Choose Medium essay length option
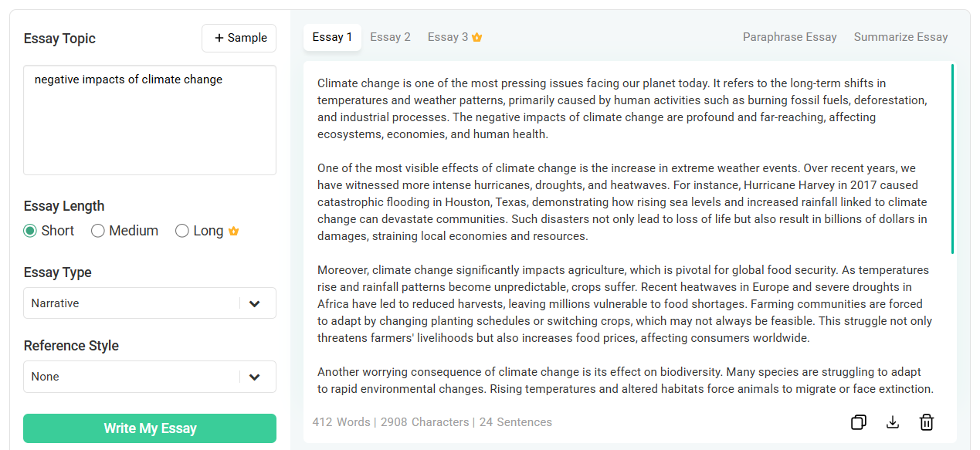Viewport: 980px width, 450px height. coord(98,231)
